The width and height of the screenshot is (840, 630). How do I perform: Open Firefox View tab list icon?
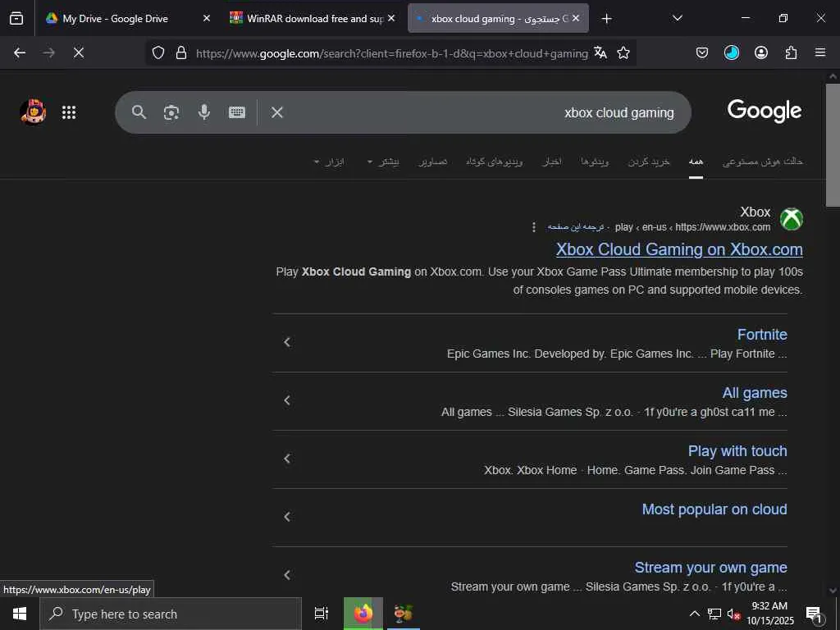[16, 18]
